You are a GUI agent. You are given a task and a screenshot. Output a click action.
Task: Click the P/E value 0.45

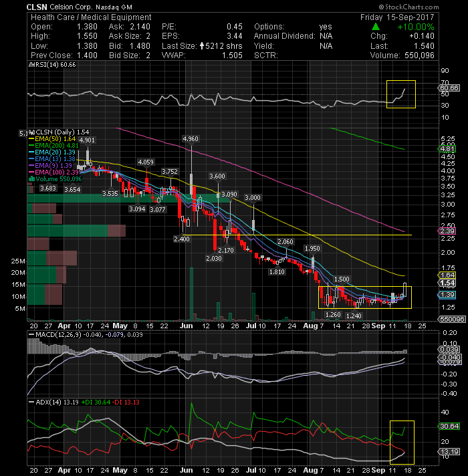point(235,27)
